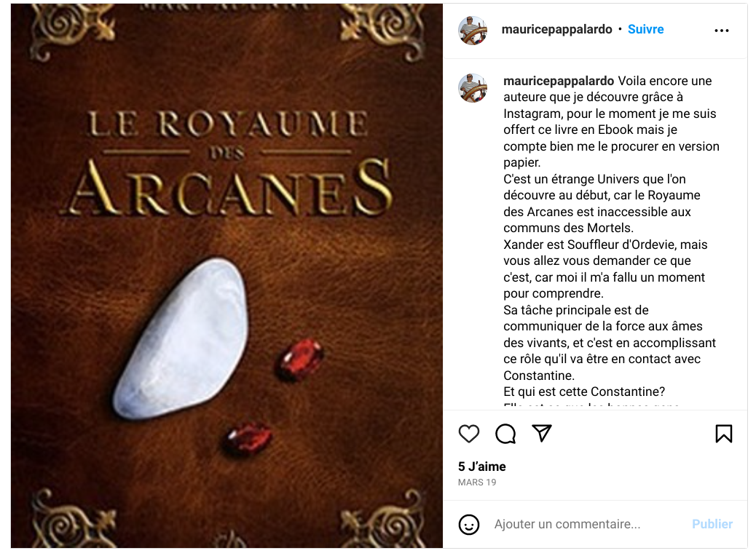Open comments with the speech bubble icon

(x=505, y=434)
